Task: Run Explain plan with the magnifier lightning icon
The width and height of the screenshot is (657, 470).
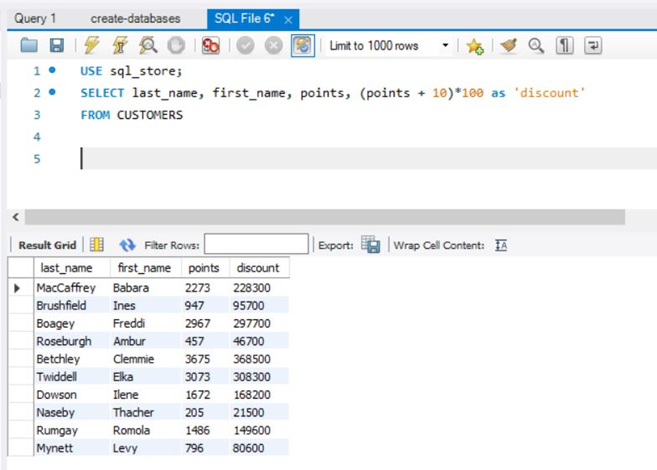Action: coord(148,45)
